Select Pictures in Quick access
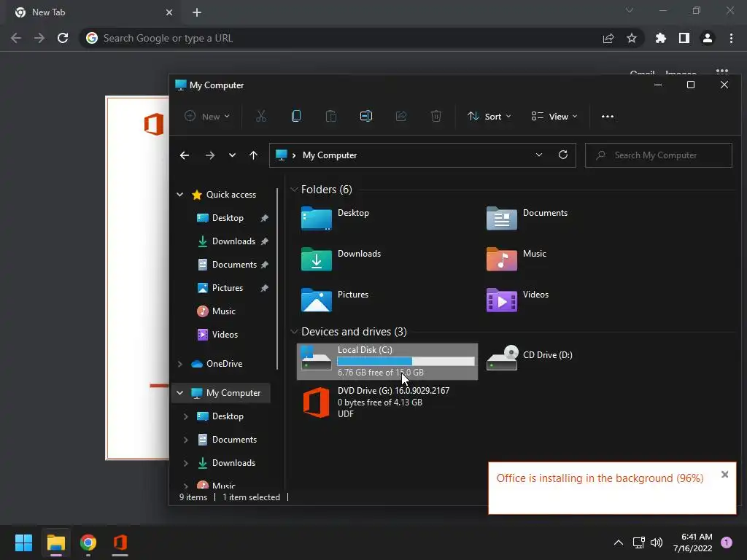The image size is (747, 560). point(228,287)
